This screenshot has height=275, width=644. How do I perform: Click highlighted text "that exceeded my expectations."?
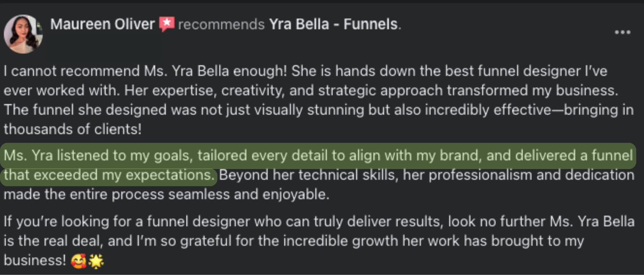coord(109,175)
